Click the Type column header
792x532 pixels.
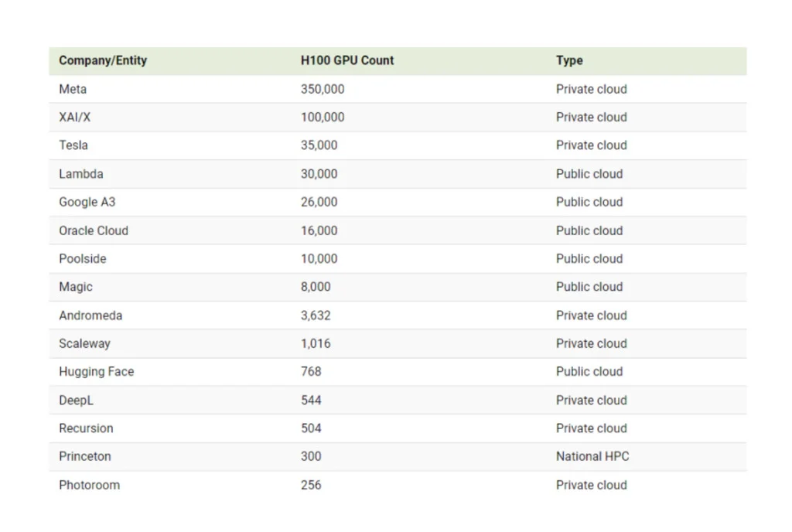click(569, 60)
